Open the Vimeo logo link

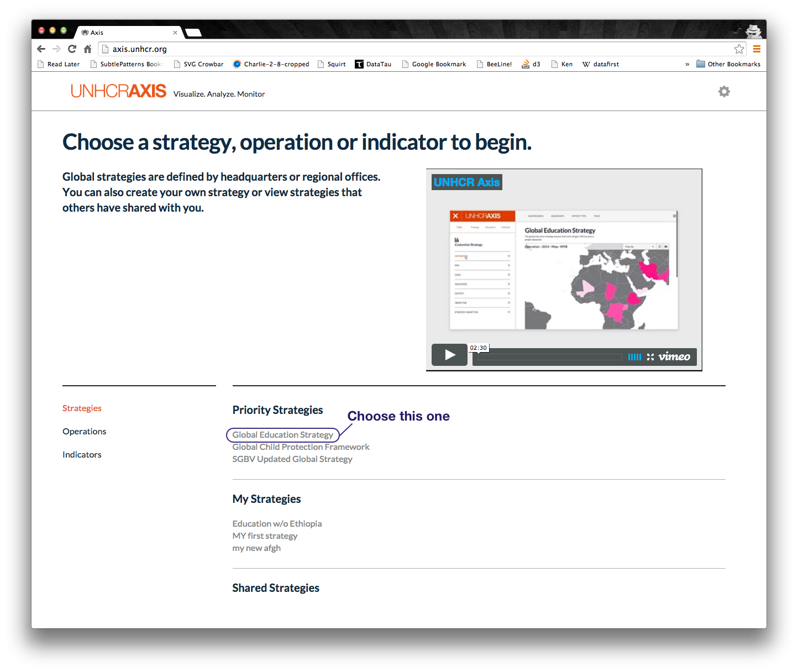(x=674, y=356)
